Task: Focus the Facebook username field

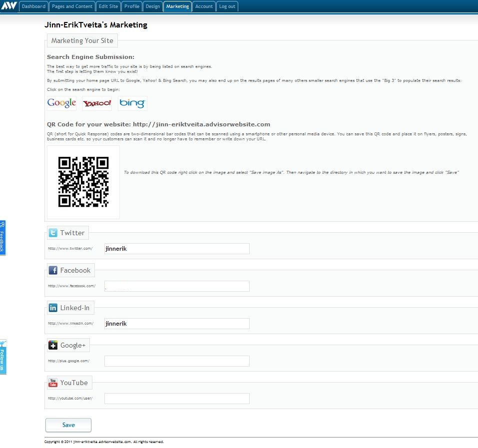Action: click(177, 286)
